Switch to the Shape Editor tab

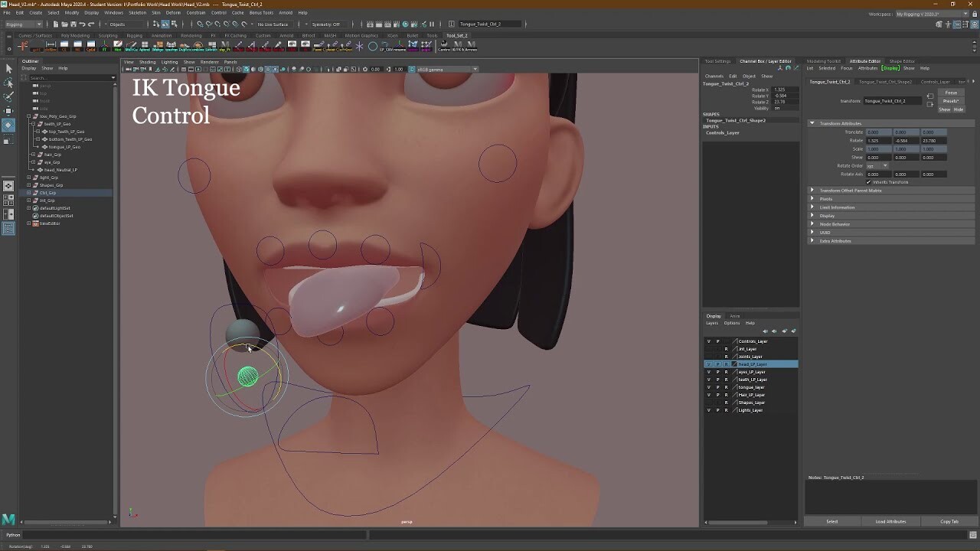903,60
